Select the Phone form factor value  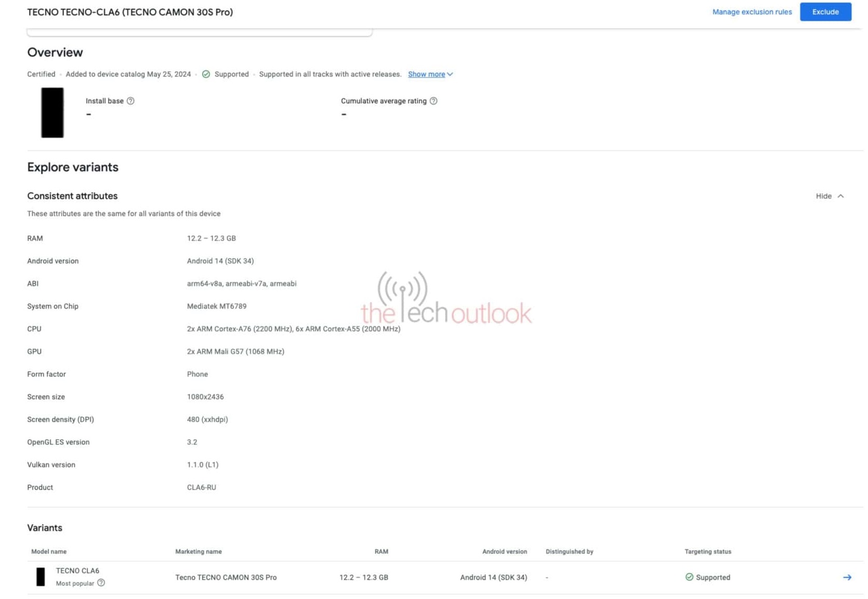pyautogui.click(x=198, y=374)
